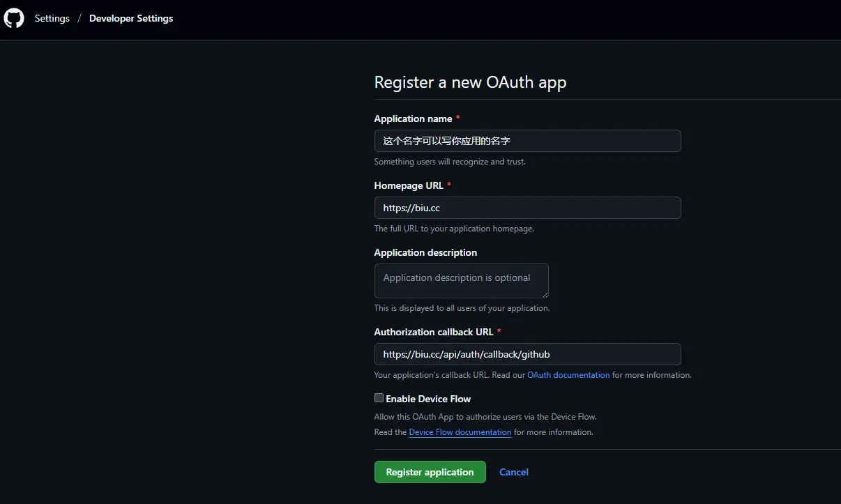The image size is (841, 504).
Task: Focus the Homepage URL input
Action: (527, 207)
